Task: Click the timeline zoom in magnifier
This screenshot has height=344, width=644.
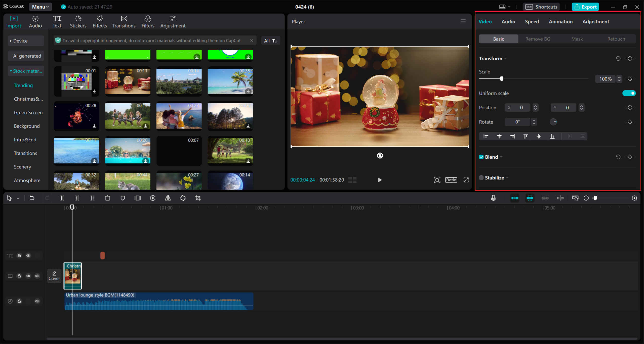Action: 634,198
